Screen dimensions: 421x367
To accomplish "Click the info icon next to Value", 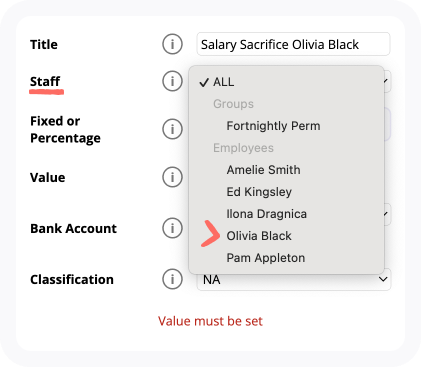I will pyautogui.click(x=172, y=177).
